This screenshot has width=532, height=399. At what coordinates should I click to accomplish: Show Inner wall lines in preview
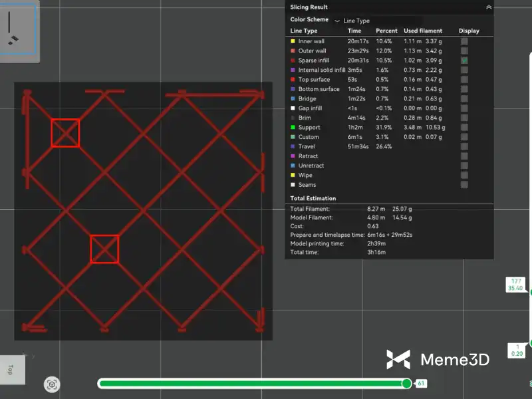click(x=464, y=41)
